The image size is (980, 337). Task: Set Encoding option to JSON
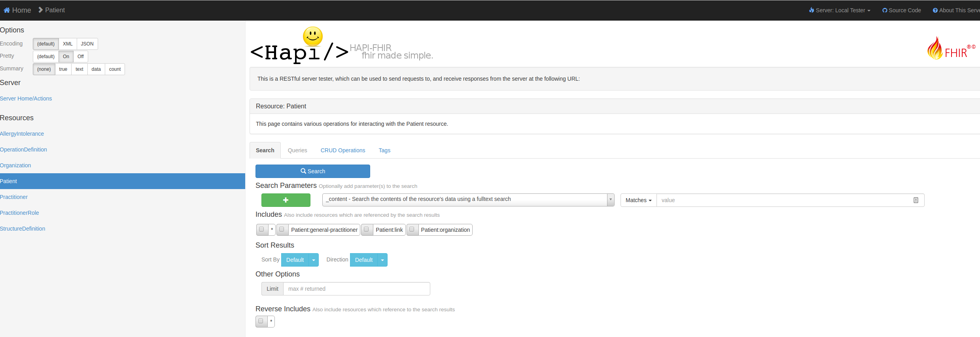click(x=87, y=44)
